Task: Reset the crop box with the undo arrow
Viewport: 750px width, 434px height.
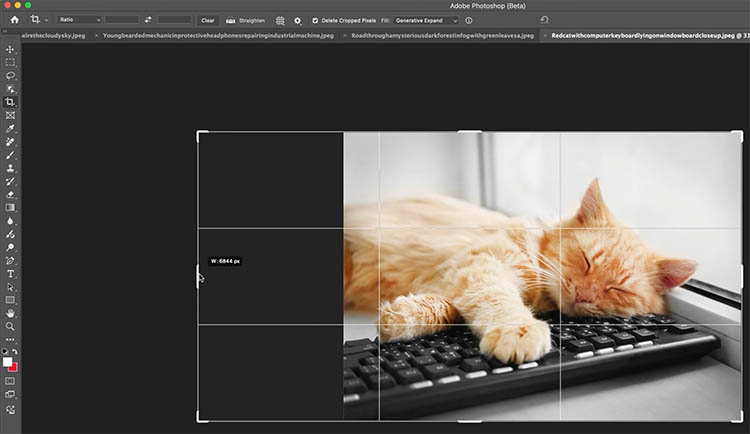Action: tap(544, 20)
